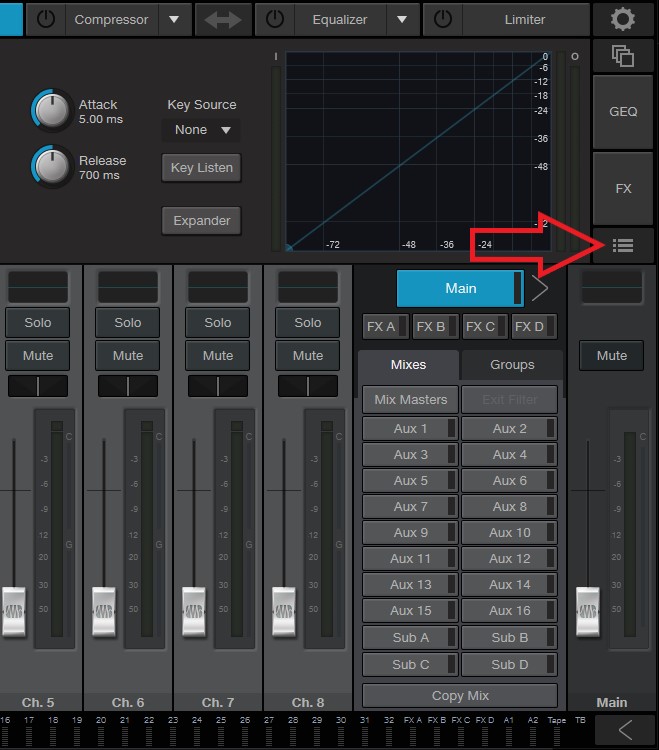Click the back arrow at bottom right
The height and width of the screenshot is (750, 659).
coord(625,730)
